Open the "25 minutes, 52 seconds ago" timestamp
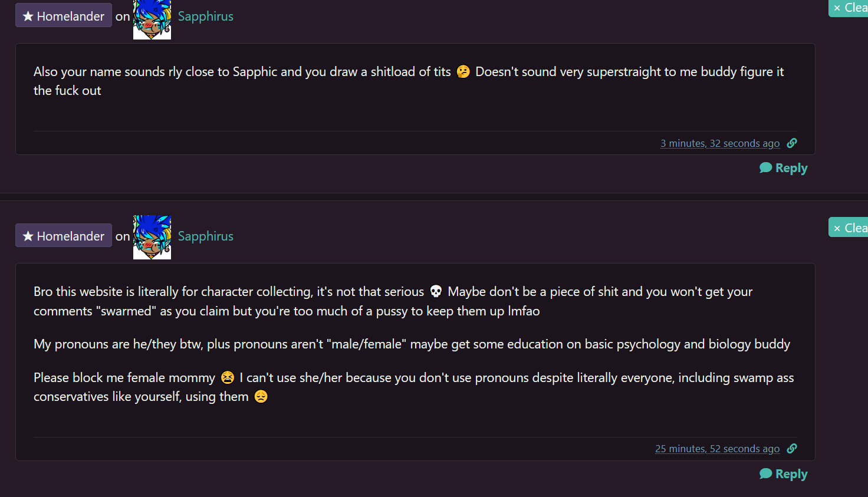 pos(717,449)
